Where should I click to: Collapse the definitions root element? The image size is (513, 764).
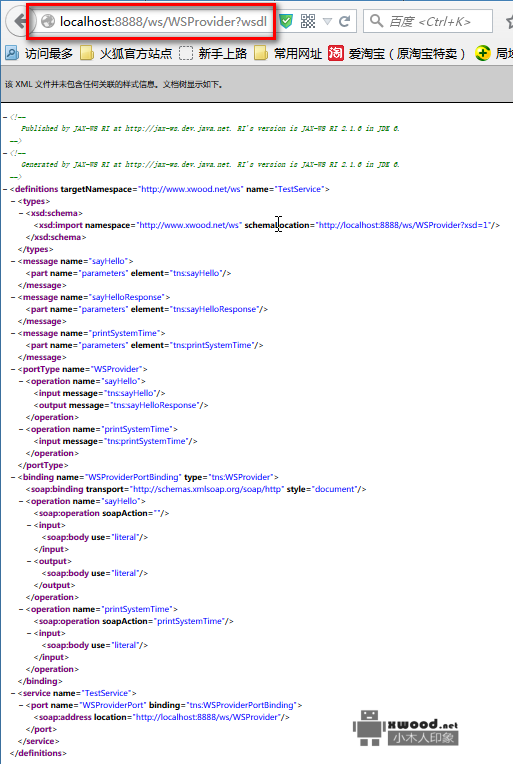point(5,189)
